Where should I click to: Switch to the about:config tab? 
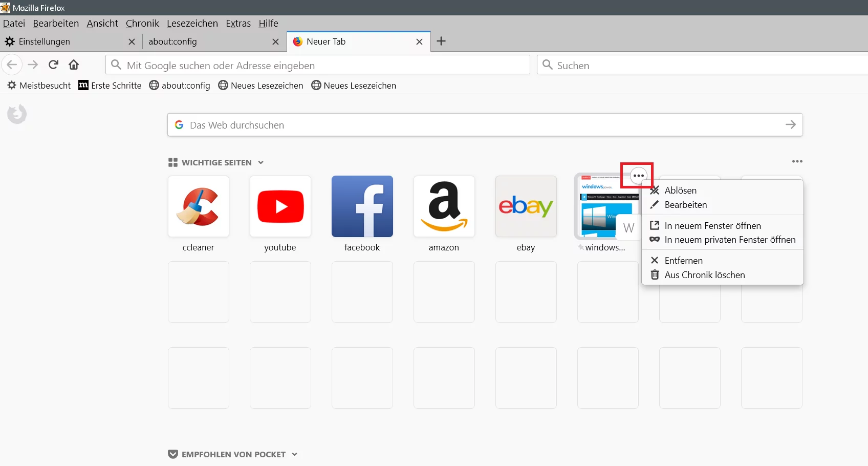pyautogui.click(x=173, y=41)
